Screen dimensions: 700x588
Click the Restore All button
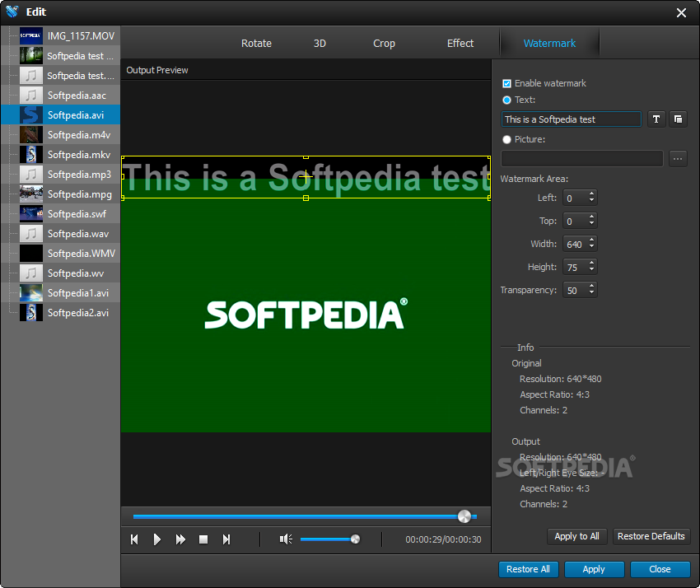click(x=528, y=569)
